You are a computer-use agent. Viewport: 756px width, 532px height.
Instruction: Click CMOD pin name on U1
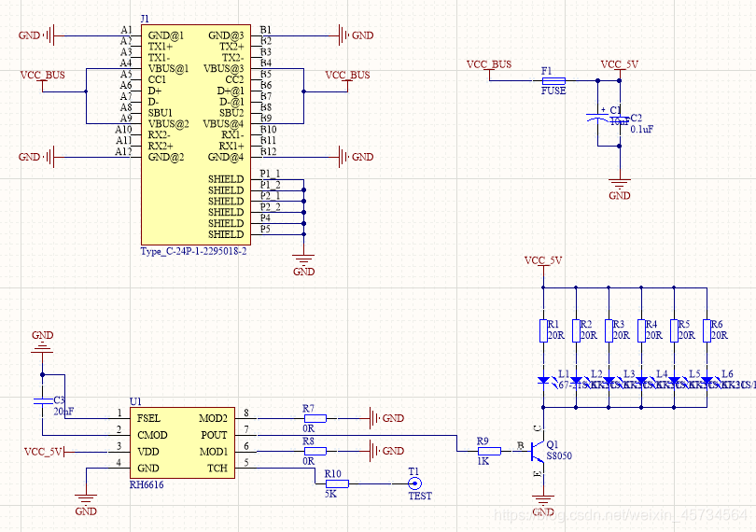click(152, 435)
